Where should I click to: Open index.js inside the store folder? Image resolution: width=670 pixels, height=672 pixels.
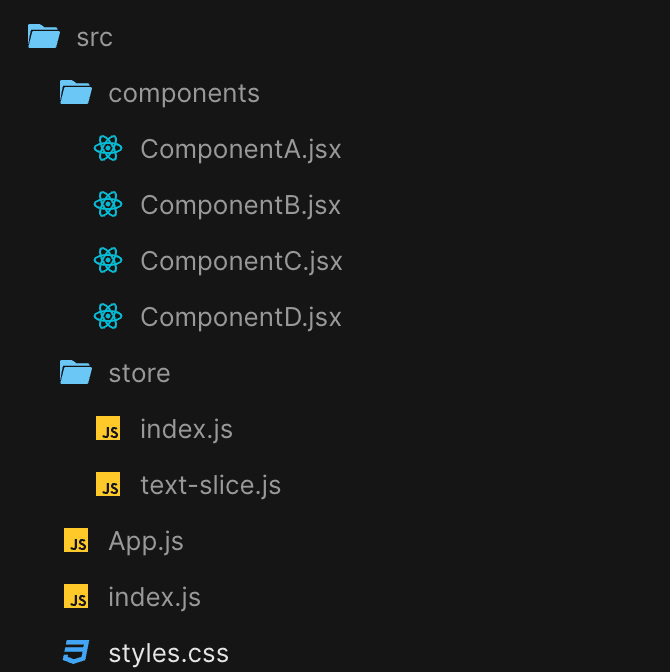tap(186, 429)
